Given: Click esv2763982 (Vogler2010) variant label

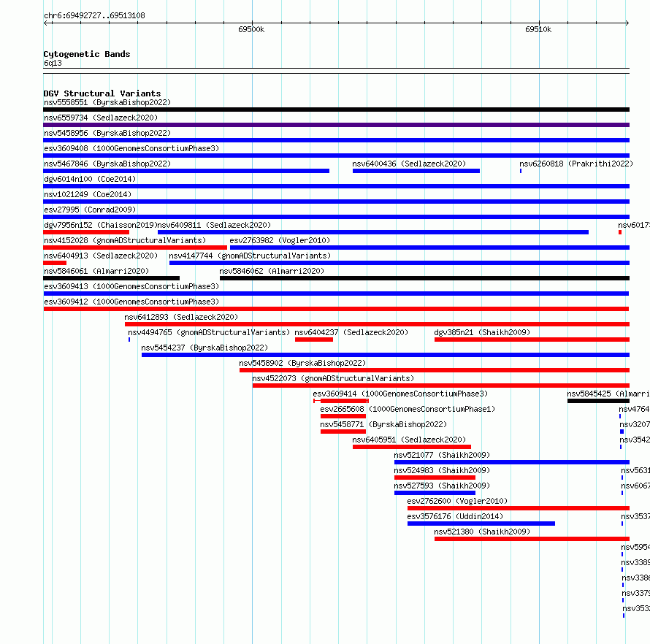Looking at the screenshot, I should point(280,240).
